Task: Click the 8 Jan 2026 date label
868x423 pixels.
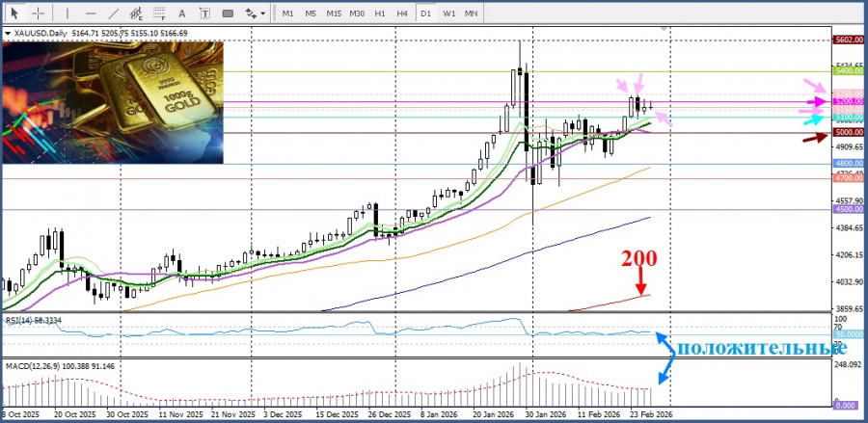Action: (x=440, y=413)
